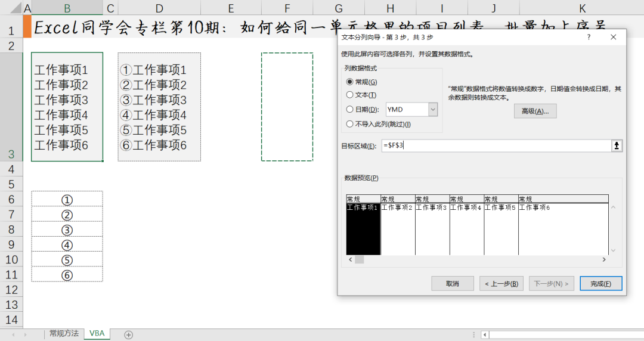
Task: Switch to the 常规方法 sheet tab
Action: (64, 334)
